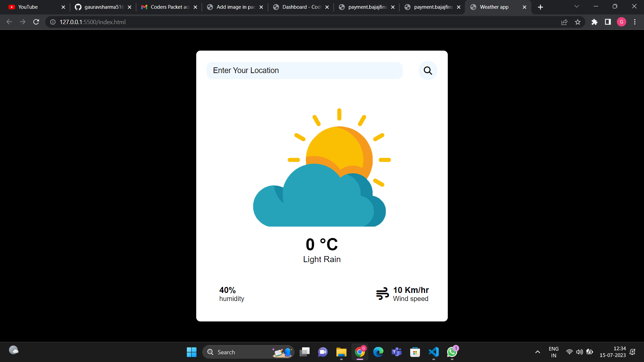Reload the current page
Image resolution: width=644 pixels, height=362 pixels.
click(36, 22)
